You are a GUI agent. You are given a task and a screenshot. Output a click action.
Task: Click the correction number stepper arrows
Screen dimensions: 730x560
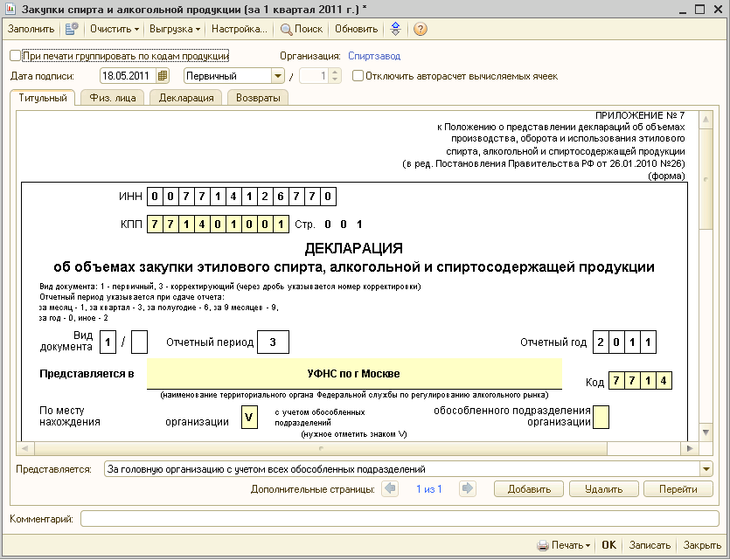coord(335,76)
